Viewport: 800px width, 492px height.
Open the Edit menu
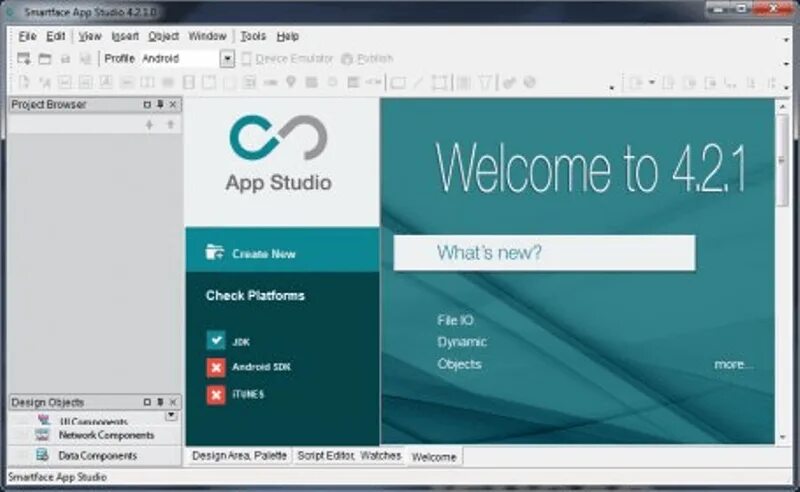(x=56, y=36)
